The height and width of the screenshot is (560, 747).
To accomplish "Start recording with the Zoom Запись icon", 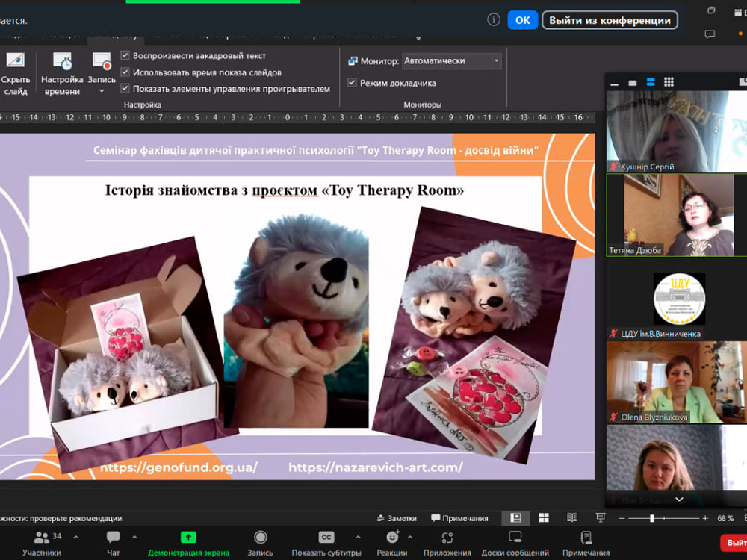I will click(260, 538).
